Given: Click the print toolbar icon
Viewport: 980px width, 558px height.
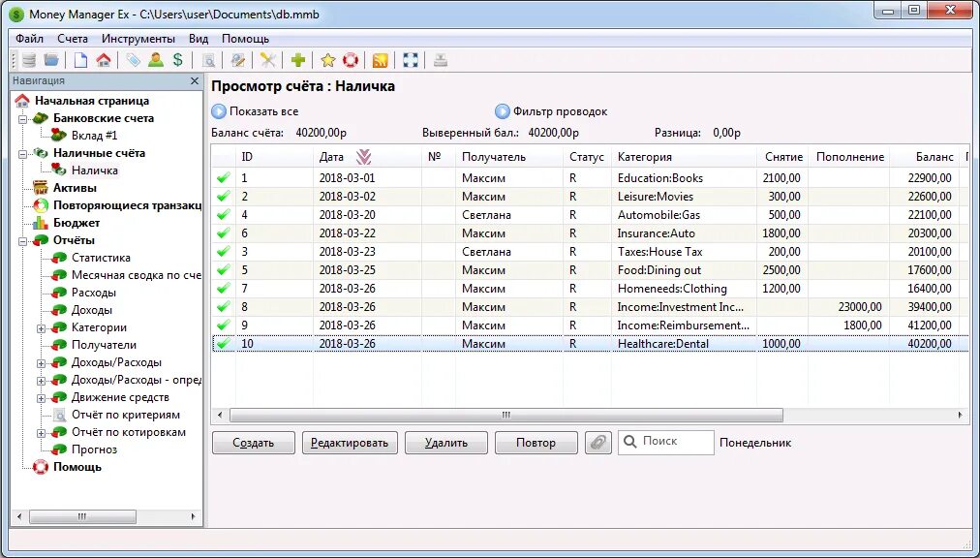Looking at the screenshot, I should 441,60.
